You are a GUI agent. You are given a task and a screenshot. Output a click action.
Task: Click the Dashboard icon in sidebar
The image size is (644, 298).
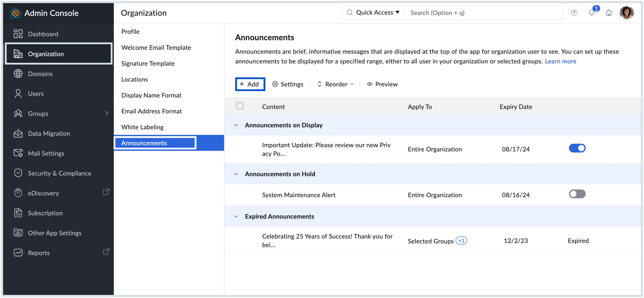18,34
